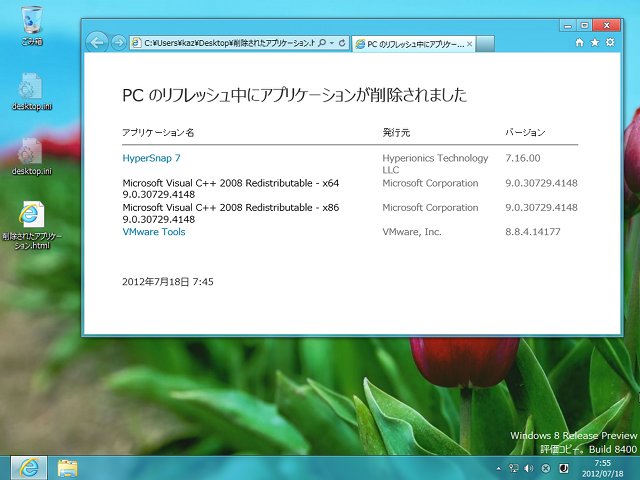Screen dimensions: 640x480
Task: Select the 削除されたアプリケーション.html desktop file
Action: coord(32,225)
